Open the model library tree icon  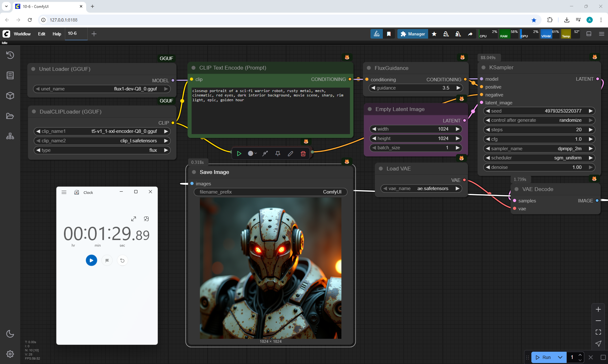coord(10,136)
